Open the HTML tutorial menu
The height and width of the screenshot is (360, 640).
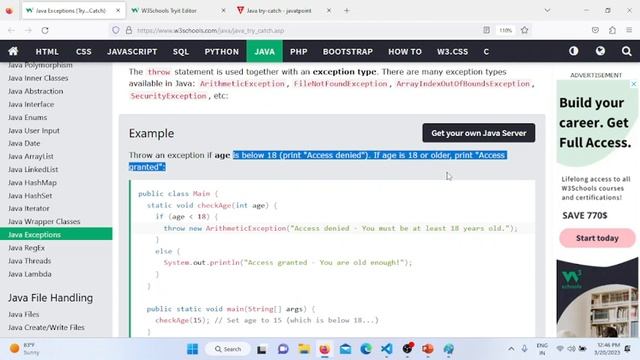47,52
